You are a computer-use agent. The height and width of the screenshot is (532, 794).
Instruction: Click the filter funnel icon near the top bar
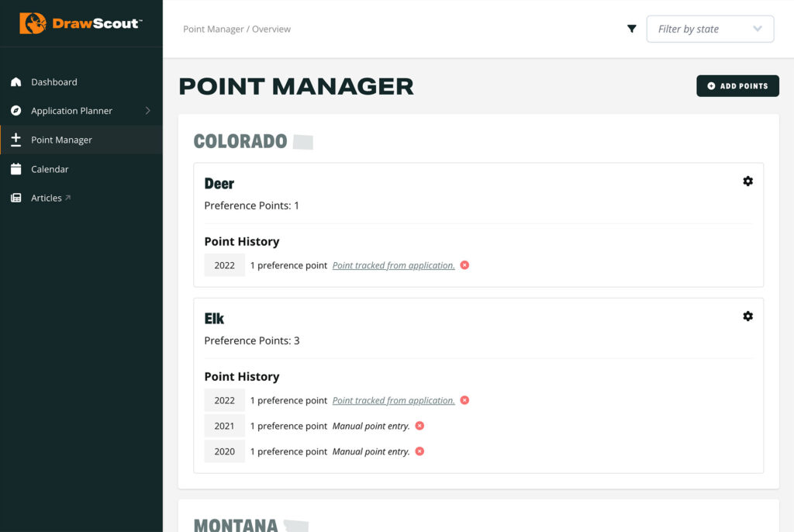click(x=632, y=28)
